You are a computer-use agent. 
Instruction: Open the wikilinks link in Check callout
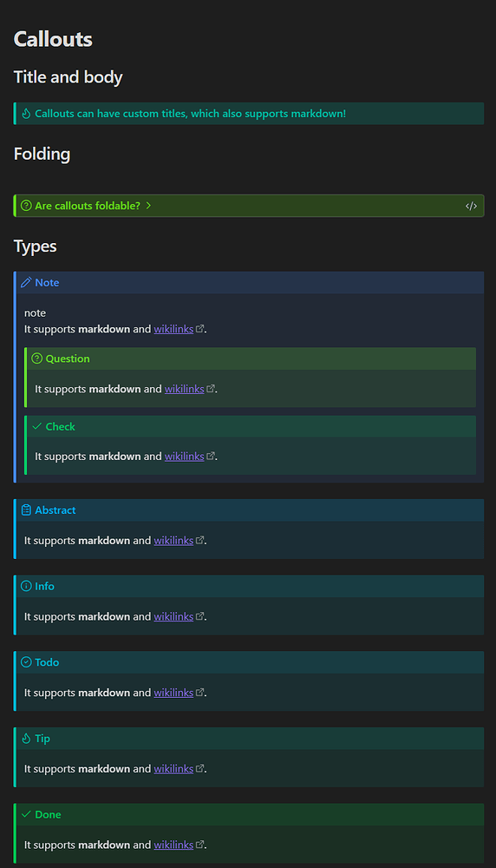click(x=185, y=457)
